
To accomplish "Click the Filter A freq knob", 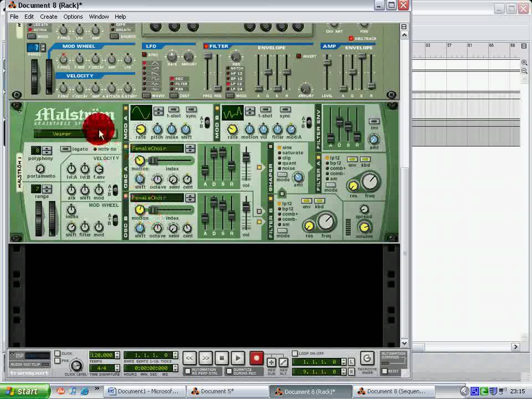I will click(370, 182).
